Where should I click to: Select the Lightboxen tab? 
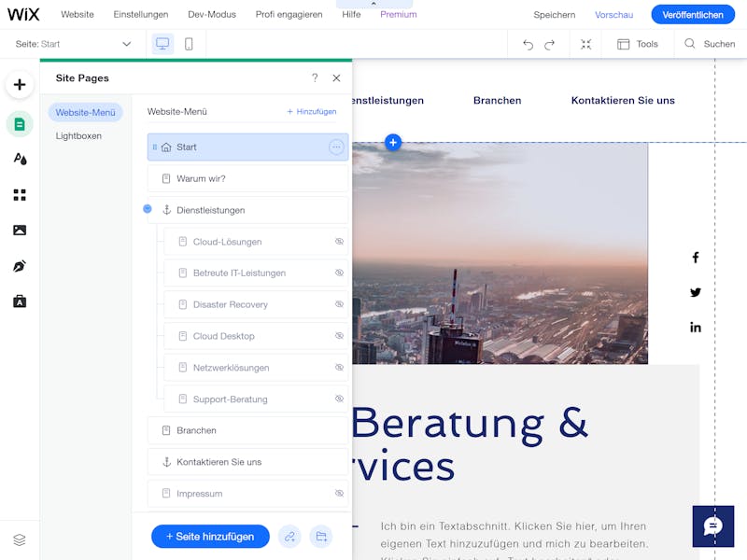pos(78,135)
